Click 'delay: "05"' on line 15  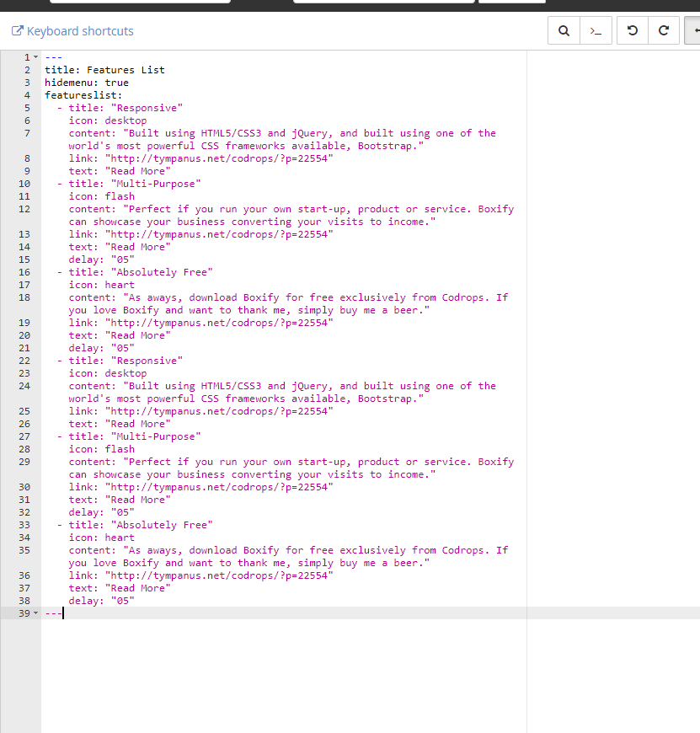pos(101,259)
